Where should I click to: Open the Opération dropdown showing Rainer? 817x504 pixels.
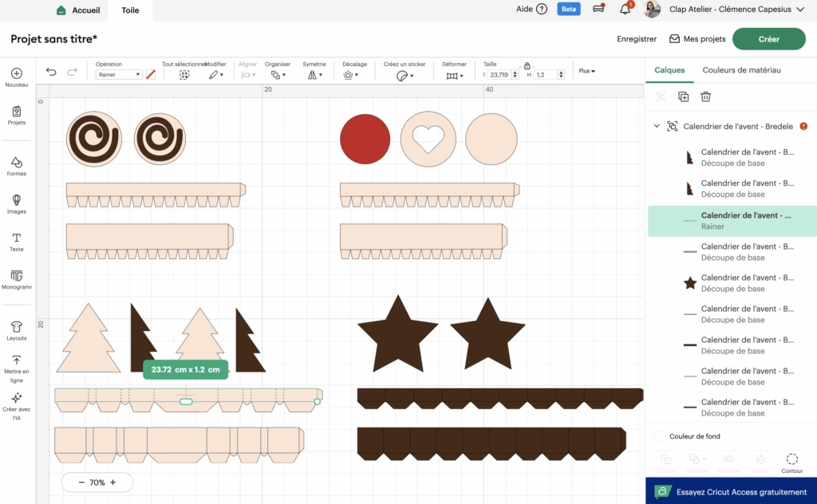tap(119, 74)
